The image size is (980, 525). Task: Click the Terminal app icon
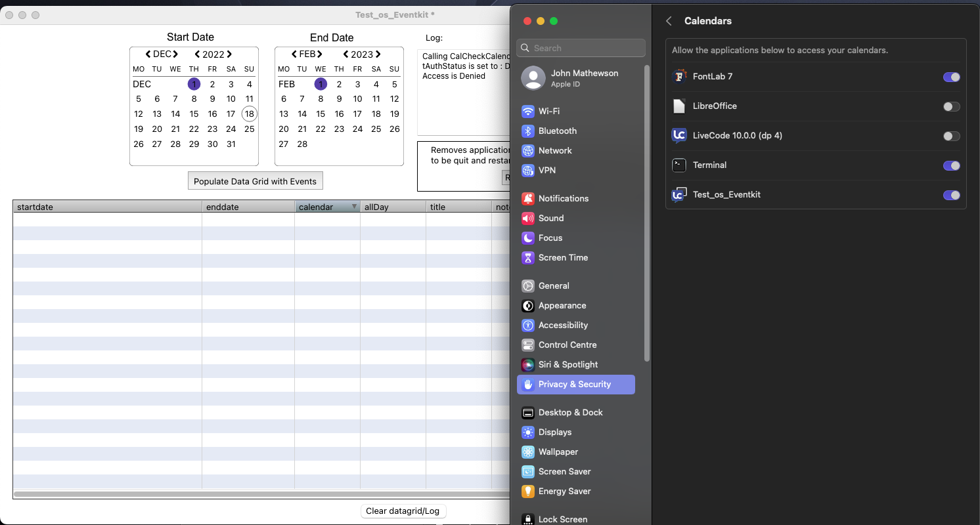[x=679, y=165]
